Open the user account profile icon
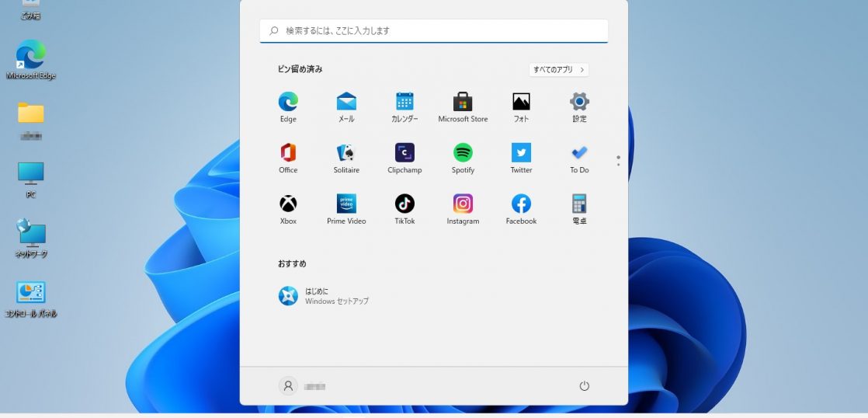 288,386
